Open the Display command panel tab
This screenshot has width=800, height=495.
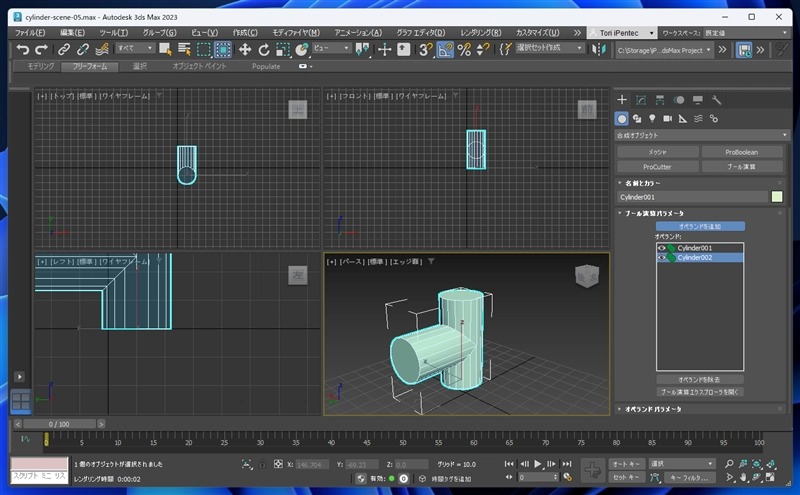point(697,100)
